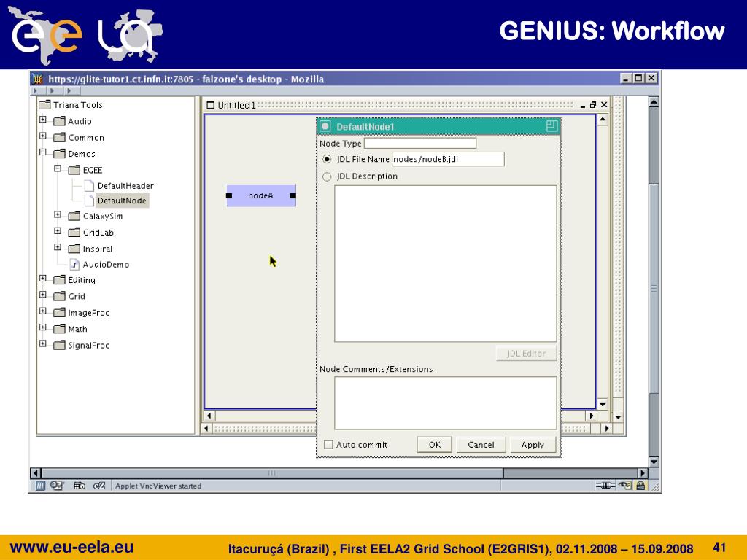Click the EGEE folder icon
747x560 pixels.
click(74, 170)
